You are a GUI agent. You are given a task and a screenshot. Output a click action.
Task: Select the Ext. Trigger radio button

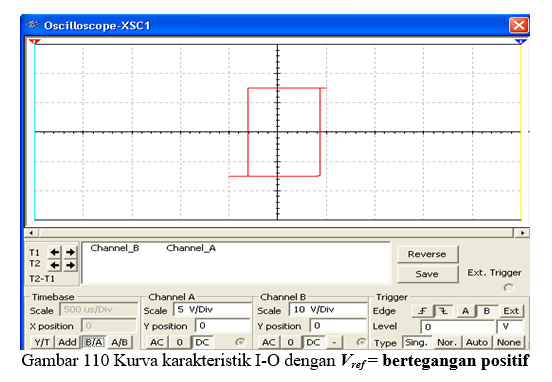coord(509,287)
